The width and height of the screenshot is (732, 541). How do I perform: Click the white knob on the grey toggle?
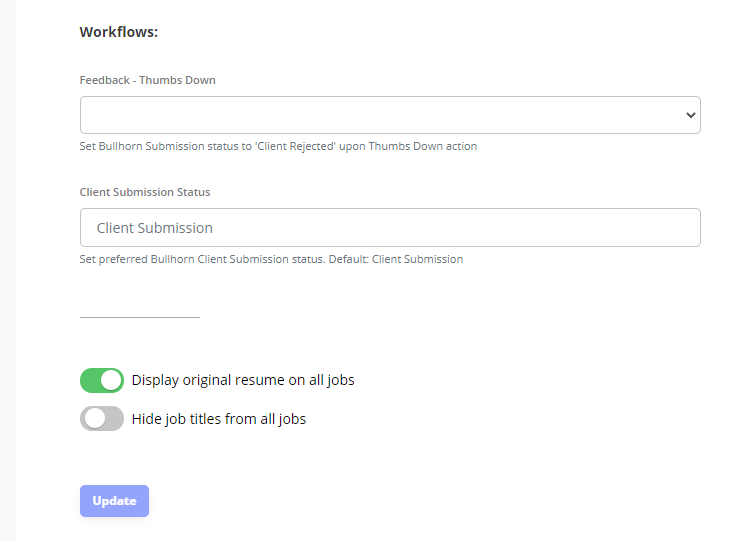coord(95,419)
